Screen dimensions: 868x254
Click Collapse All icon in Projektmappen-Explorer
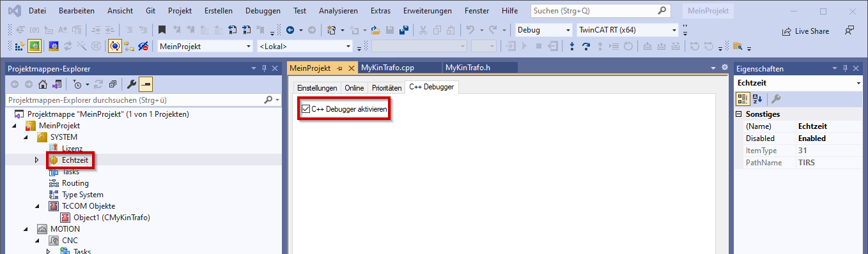coord(112,84)
